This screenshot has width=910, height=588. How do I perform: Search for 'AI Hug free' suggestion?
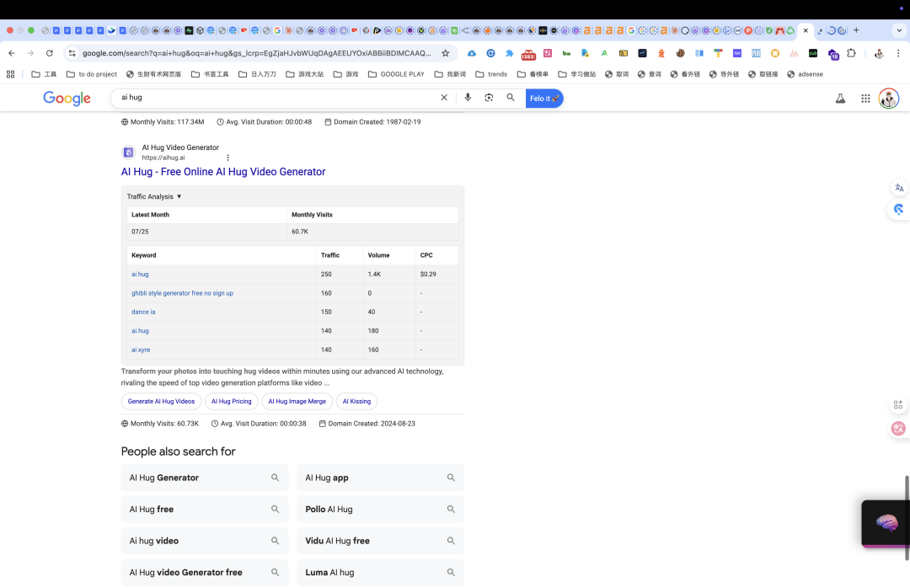tap(204, 509)
